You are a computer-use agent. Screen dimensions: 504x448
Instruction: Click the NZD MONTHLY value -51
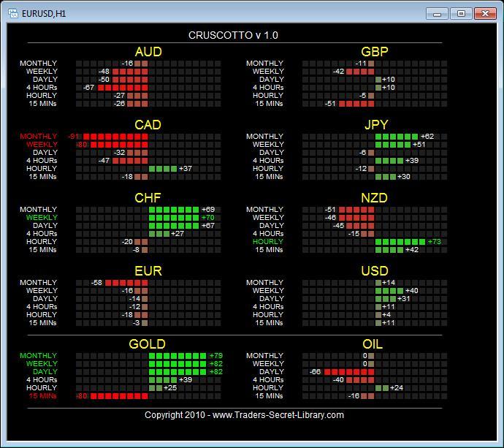click(330, 209)
